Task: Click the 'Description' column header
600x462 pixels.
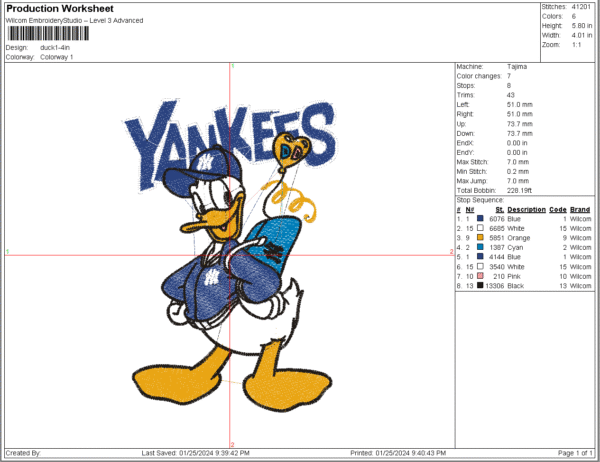Action: [526, 210]
